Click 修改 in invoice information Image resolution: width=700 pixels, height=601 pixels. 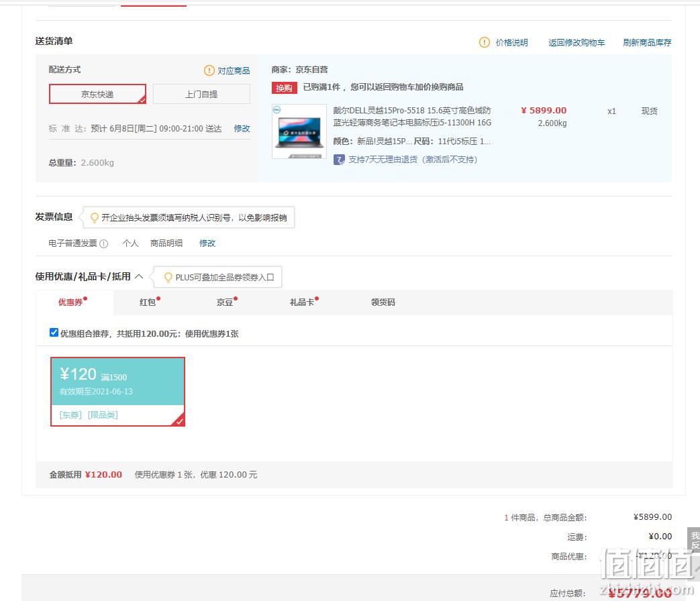[207, 243]
